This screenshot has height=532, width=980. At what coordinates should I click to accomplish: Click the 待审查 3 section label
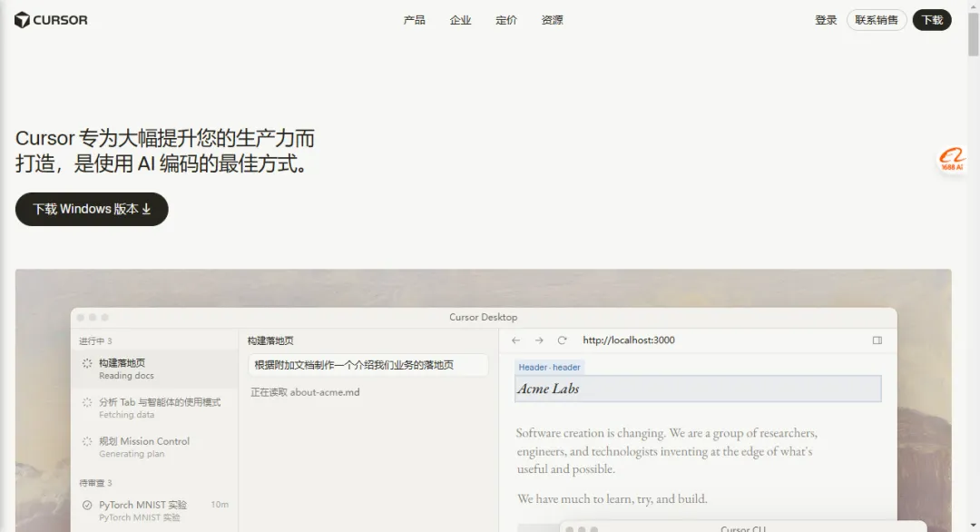pos(95,483)
